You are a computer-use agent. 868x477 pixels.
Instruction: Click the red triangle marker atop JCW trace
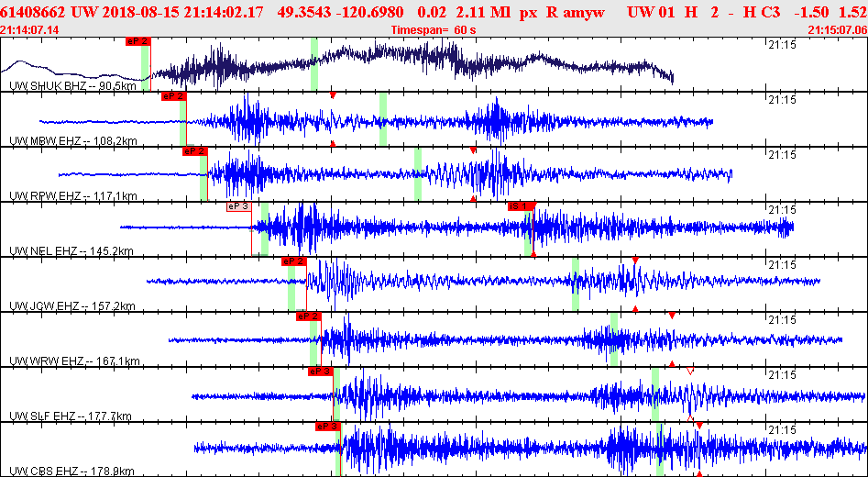click(635, 261)
